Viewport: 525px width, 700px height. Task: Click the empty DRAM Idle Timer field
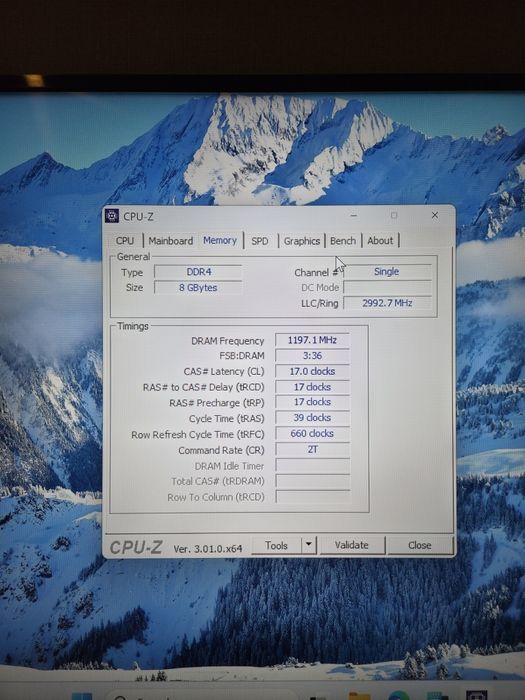coord(312,466)
